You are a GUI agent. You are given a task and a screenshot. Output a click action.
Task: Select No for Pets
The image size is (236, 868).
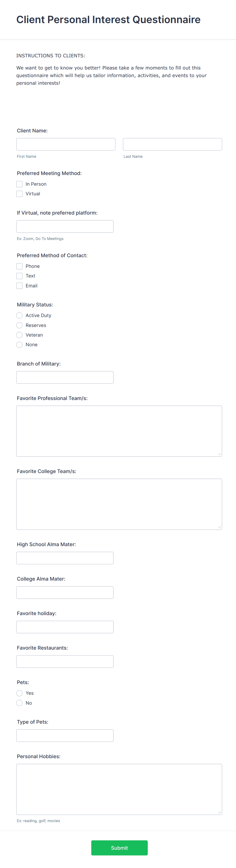[x=20, y=703]
